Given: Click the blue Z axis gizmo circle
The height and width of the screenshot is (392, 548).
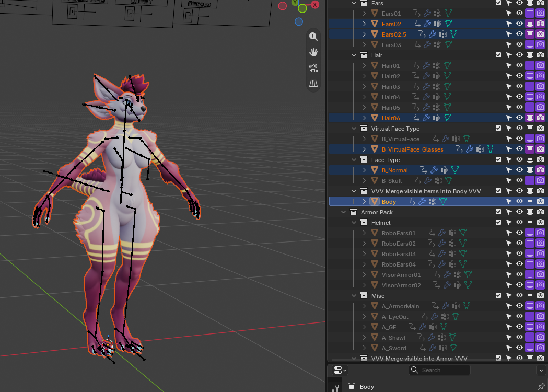Looking at the screenshot, I should [298, 21].
